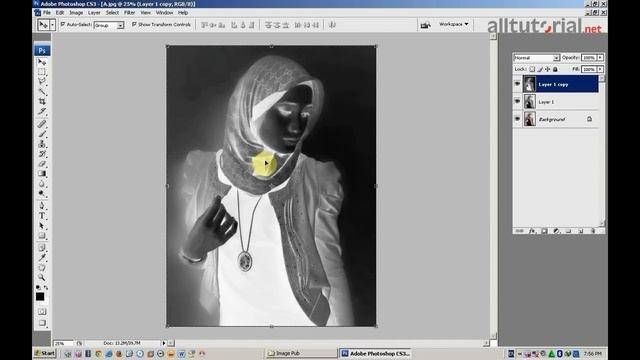This screenshot has height=360, width=640.
Task: Swap foreground and background colors
Action: [46, 288]
